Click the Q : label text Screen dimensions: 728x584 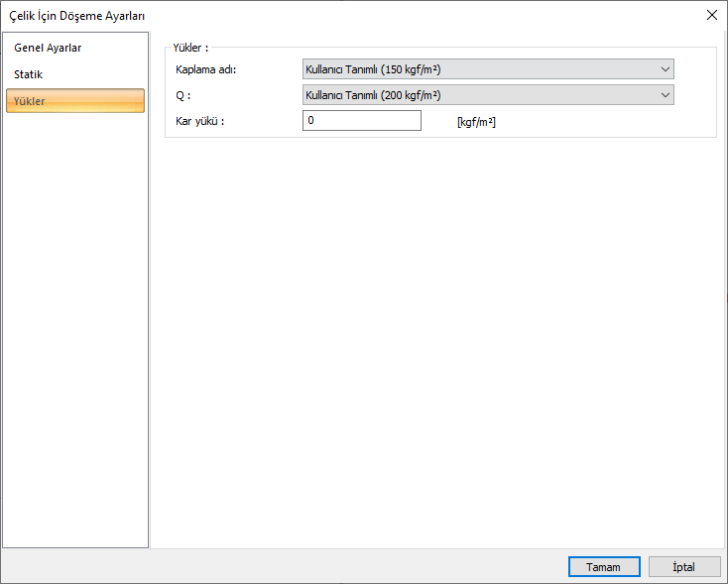point(182,95)
